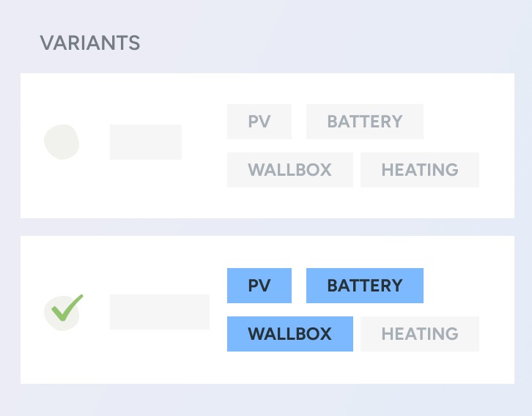
Task: Enable the gray HEATING tag in second variant
Action: tap(419, 334)
